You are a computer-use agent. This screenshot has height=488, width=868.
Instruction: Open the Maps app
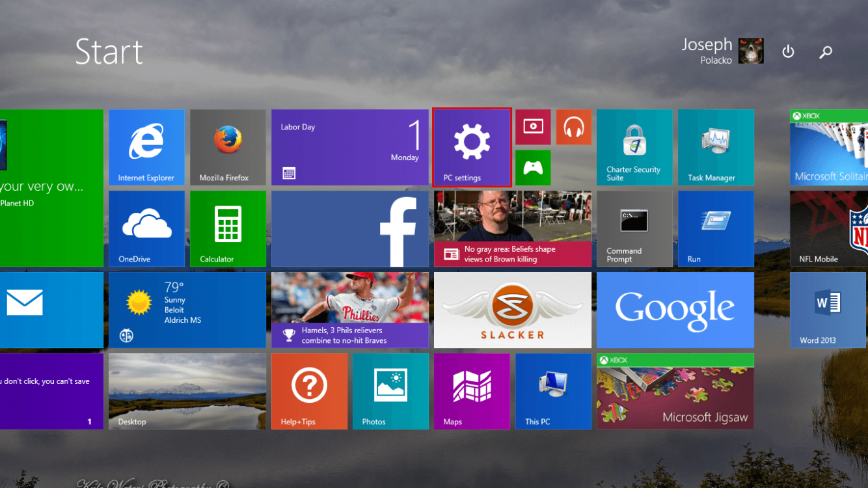(x=471, y=391)
